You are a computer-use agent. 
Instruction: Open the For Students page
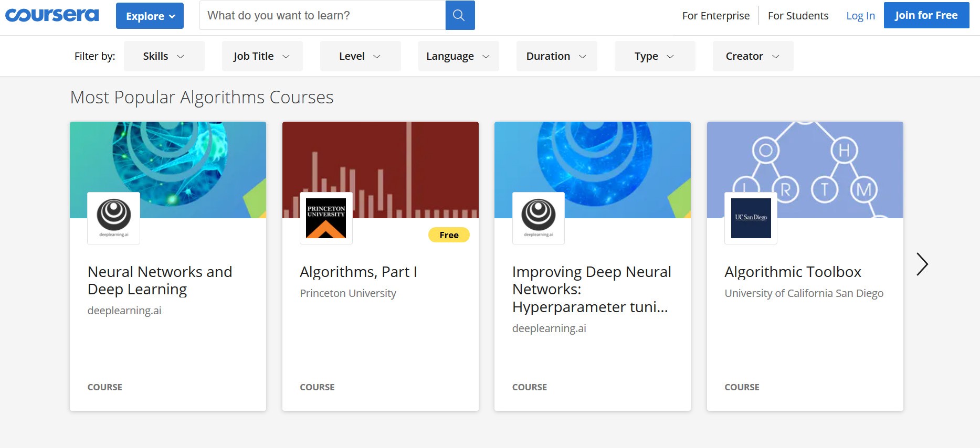click(x=798, y=16)
